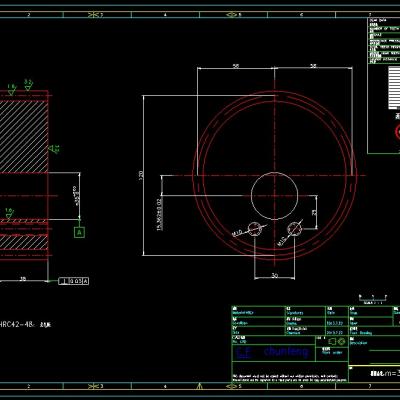Image resolution: width=400 pixels, height=400 pixels.
Task: Select the lower narrow hatched section area
Action: pos(23,242)
